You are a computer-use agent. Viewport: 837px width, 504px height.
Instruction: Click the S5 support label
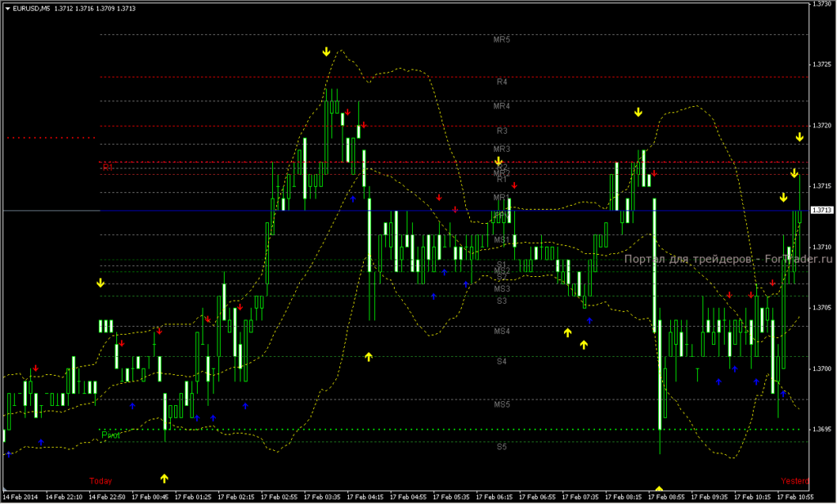502,447
